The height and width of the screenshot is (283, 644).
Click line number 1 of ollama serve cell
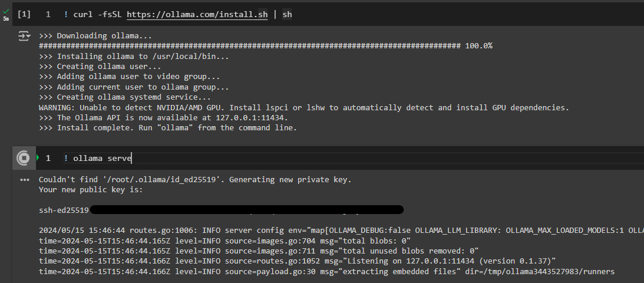48,158
